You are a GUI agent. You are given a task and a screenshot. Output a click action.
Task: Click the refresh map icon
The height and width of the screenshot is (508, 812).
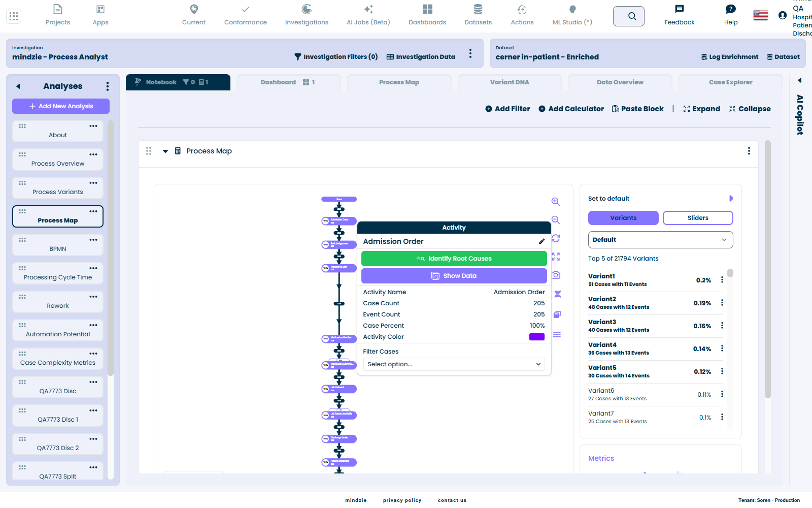click(x=556, y=238)
